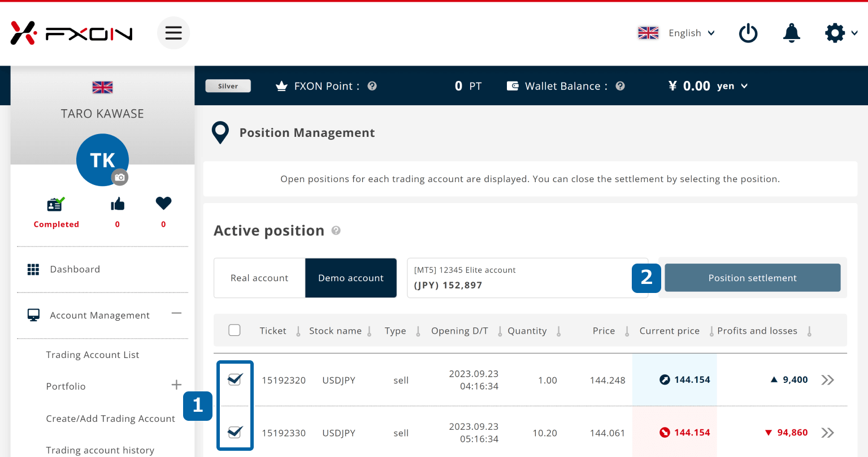Click the 10.20 quantity cell
This screenshot has height=457, width=868.
(545, 433)
